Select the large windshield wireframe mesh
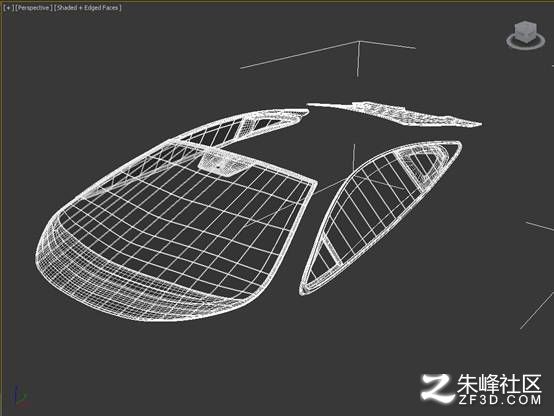Screen dimensions: 554x416 [177, 230]
